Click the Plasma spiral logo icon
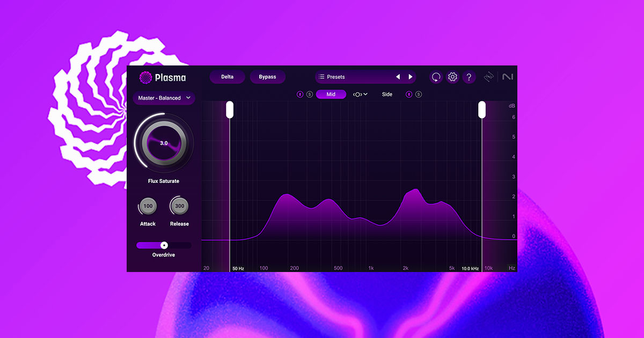The height and width of the screenshot is (338, 644). [145, 78]
